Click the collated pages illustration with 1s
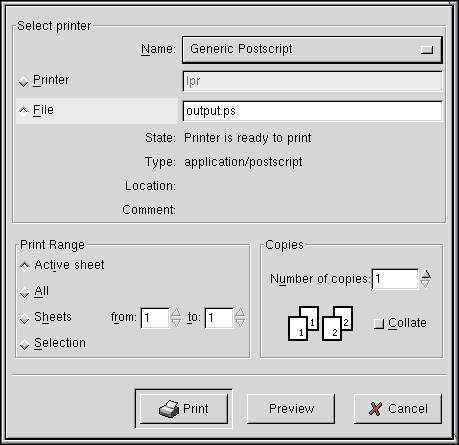Screen dimensions: 459x445 pyautogui.click(x=303, y=323)
